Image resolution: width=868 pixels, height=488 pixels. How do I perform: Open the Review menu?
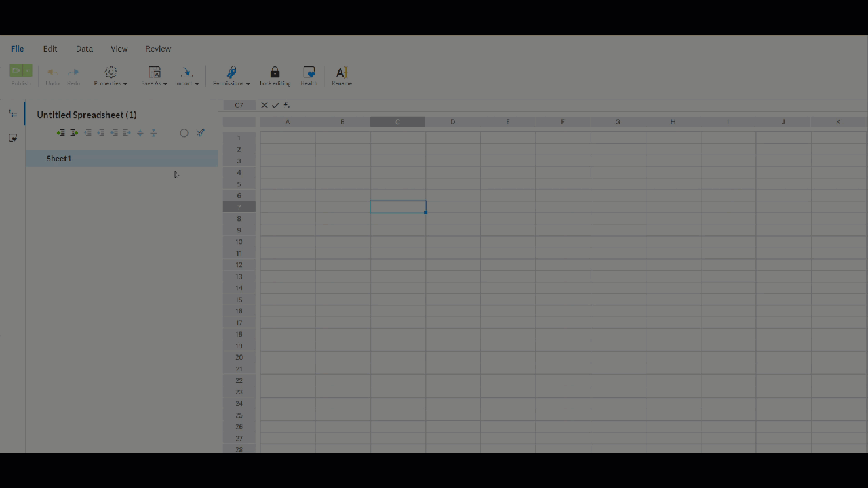158,48
